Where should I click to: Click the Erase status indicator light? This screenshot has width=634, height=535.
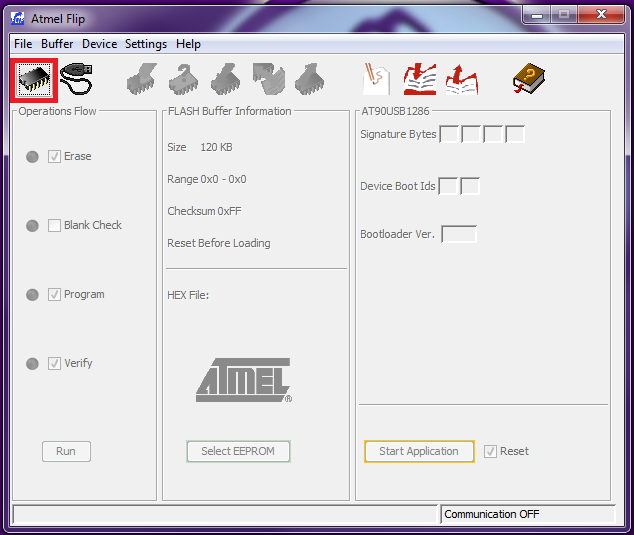pyautogui.click(x=32, y=157)
